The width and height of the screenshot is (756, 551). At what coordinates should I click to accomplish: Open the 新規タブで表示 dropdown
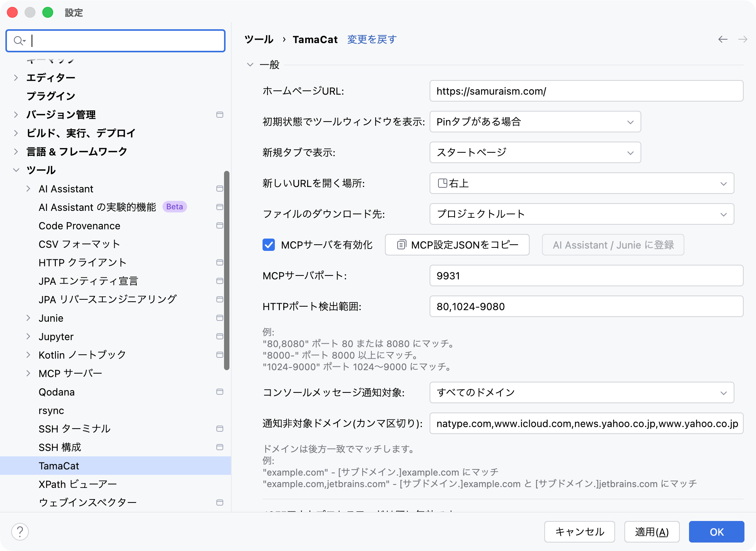point(535,152)
